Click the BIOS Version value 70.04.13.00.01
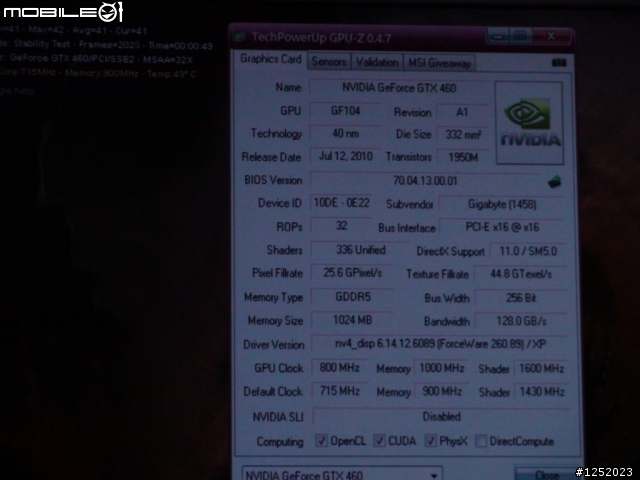The height and width of the screenshot is (480, 640). (x=425, y=180)
